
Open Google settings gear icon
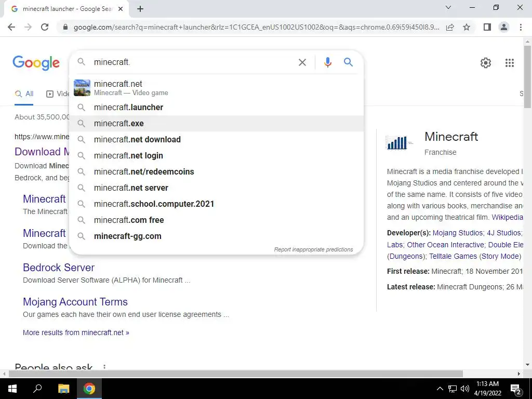[486, 63]
